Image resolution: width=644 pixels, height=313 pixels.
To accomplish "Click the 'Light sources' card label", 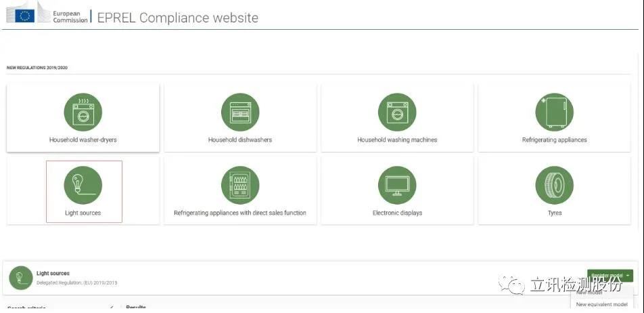I will tap(83, 213).
